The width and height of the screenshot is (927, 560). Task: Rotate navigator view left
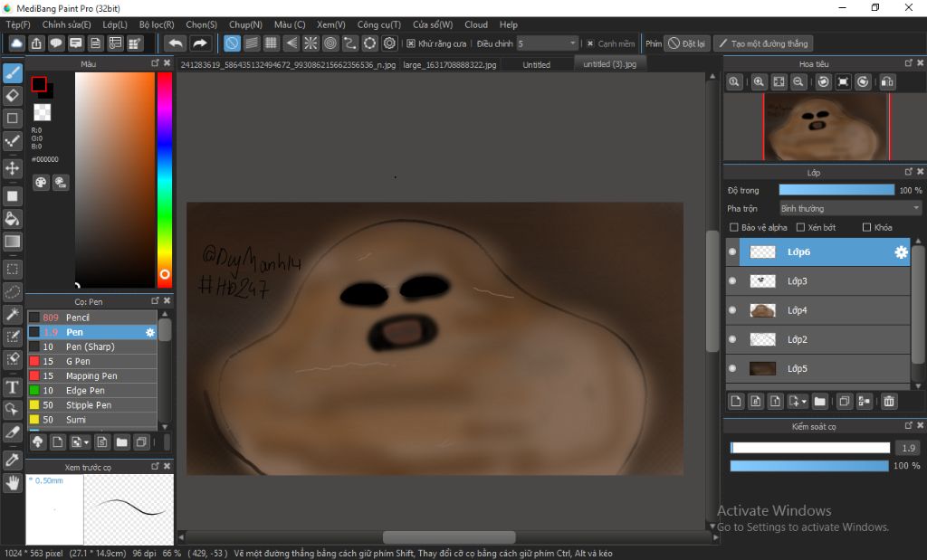823,82
